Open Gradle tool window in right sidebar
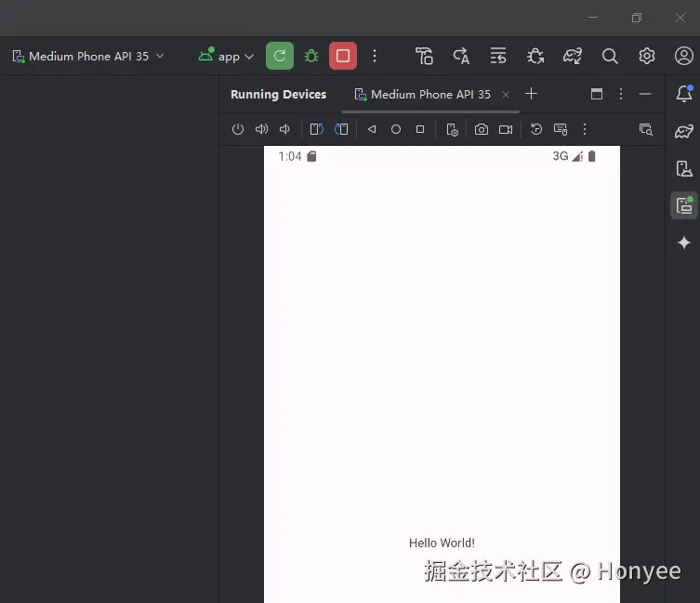 pos(684,131)
